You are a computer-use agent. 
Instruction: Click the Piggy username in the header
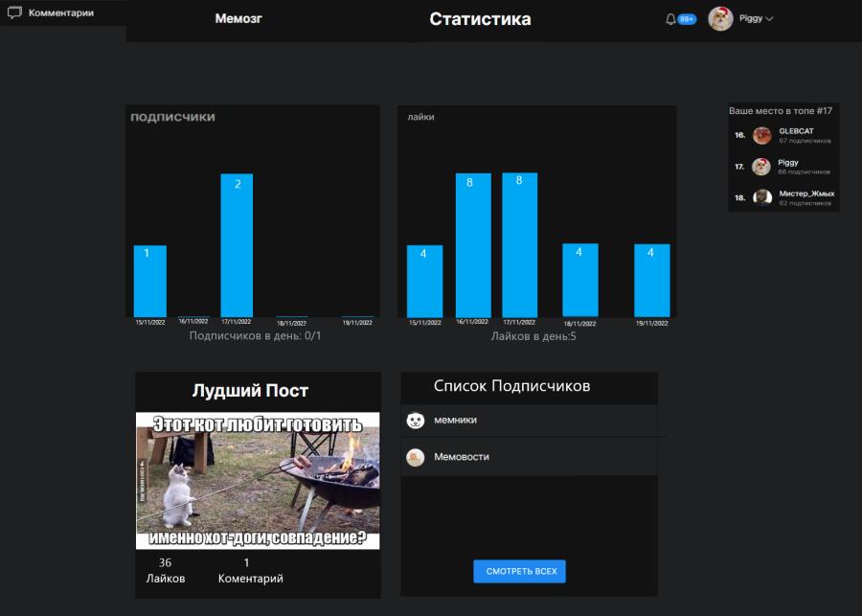tap(750, 18)
